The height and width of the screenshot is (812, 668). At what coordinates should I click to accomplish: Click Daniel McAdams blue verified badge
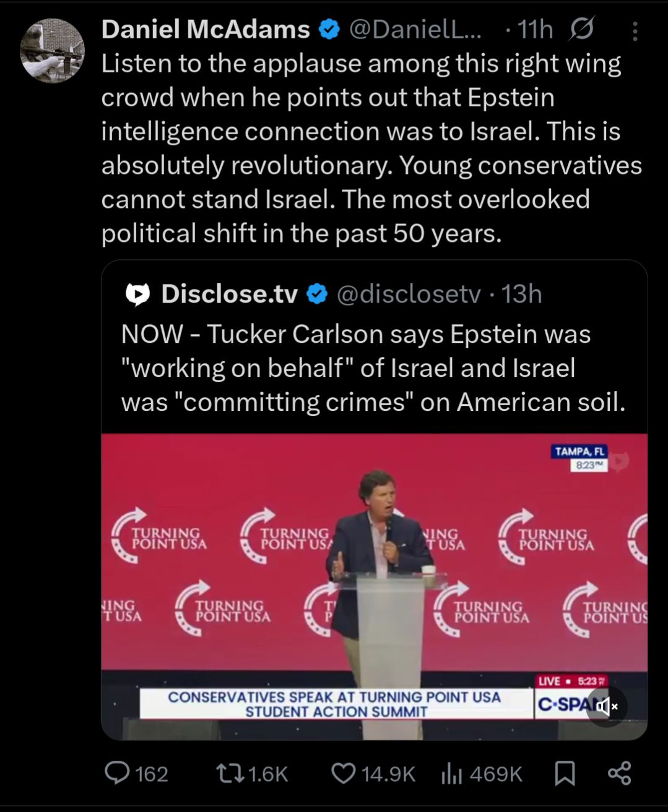click(329, 30)
